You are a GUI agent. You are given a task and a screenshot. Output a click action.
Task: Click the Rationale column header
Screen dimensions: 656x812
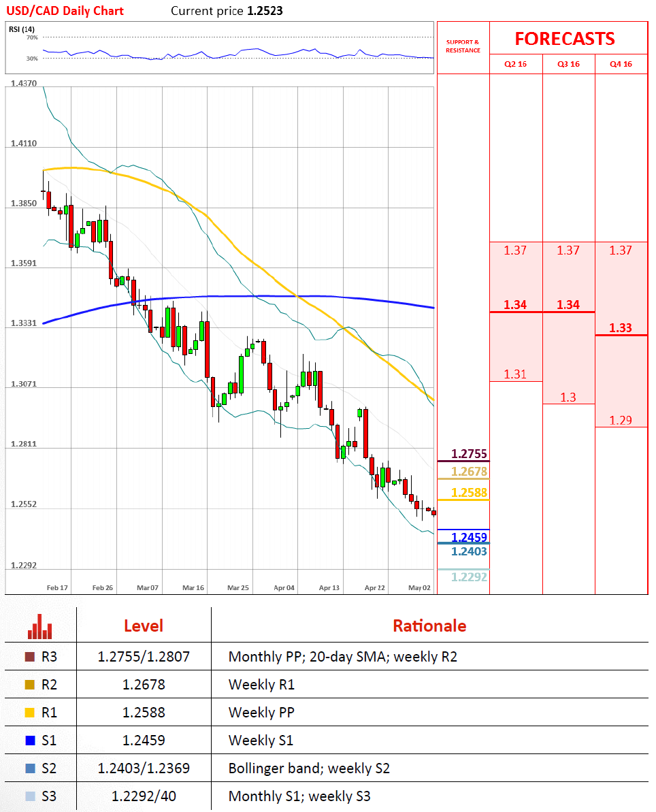point(430,626)
